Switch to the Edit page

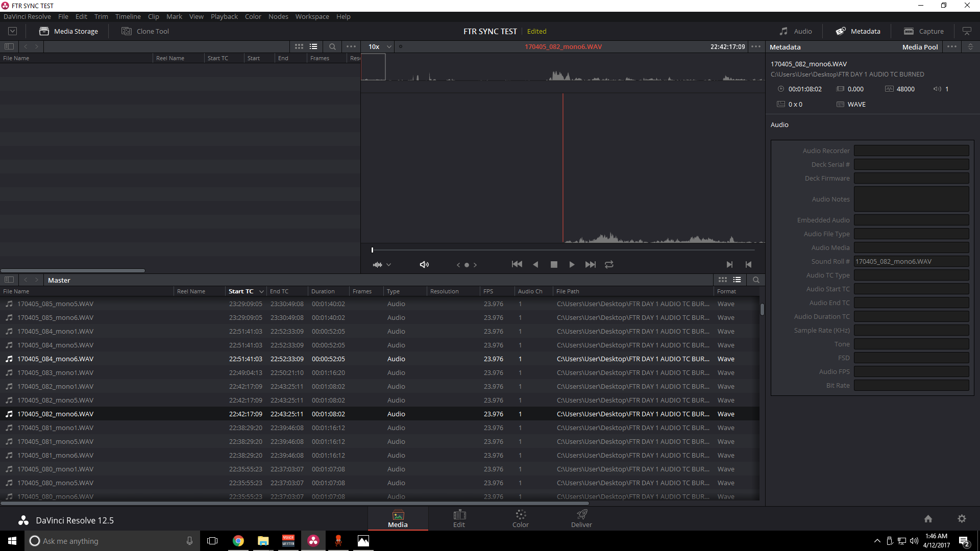[459, 518]
